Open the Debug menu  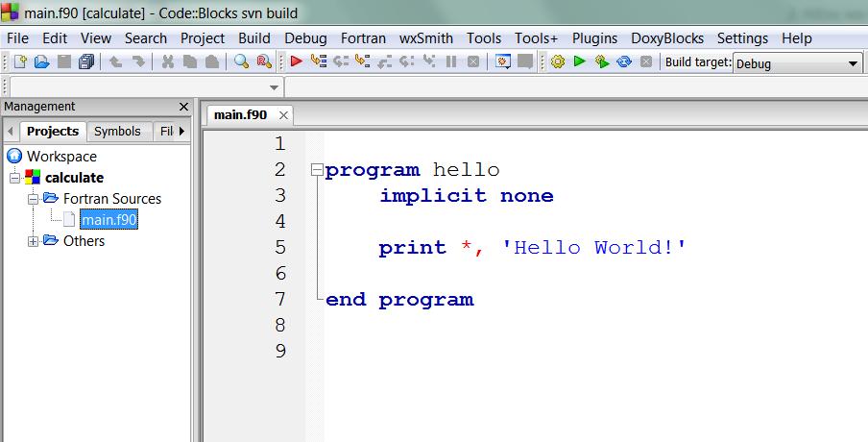(x=305, y=38)
